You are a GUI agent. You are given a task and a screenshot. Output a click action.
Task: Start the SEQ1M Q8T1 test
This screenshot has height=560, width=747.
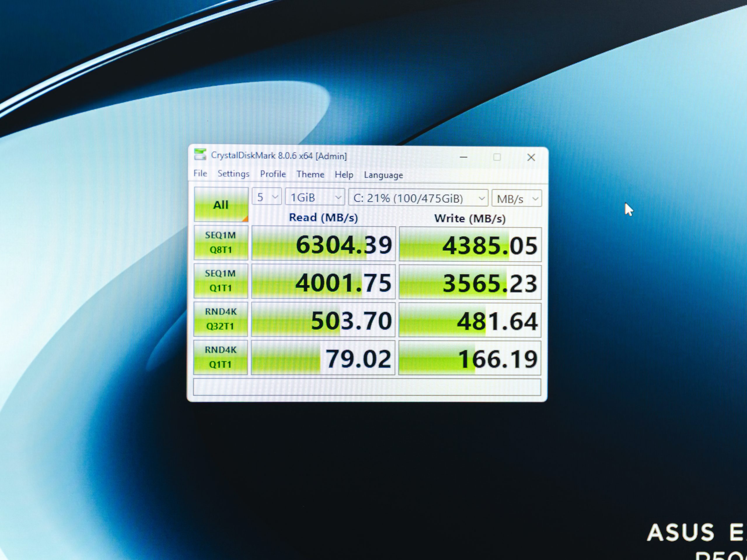(x=221, y=243)
